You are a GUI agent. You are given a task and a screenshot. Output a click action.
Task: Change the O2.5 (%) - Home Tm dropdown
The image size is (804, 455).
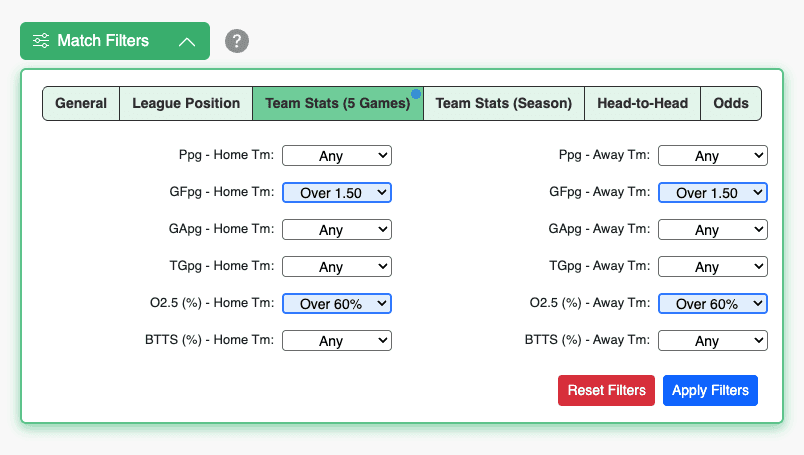pos(337,303)
